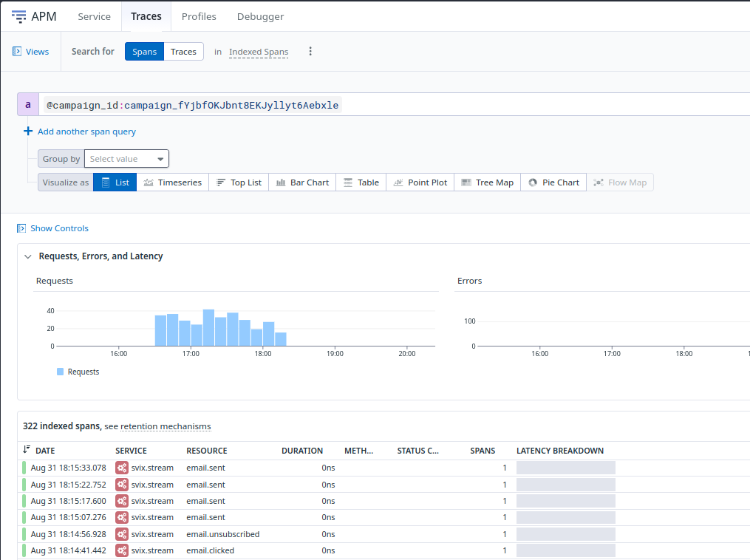Click the APM logo icon
Screen dimensions: 750x560
[18, 17]
